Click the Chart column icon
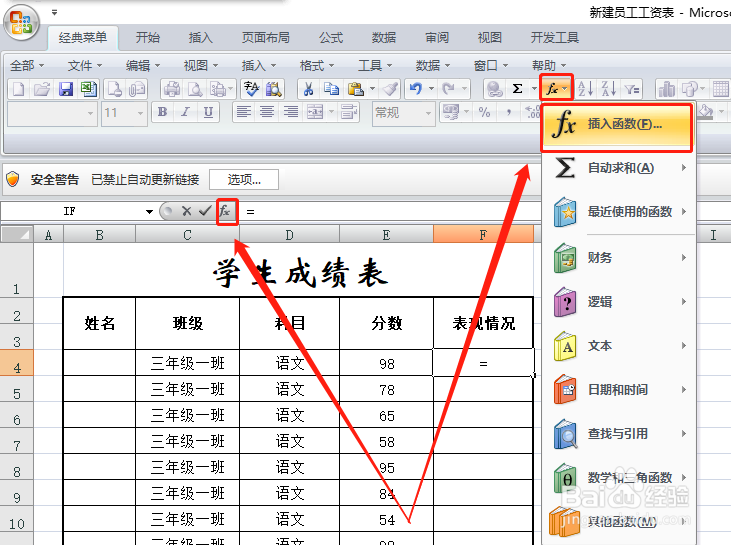 click(667, 89)
